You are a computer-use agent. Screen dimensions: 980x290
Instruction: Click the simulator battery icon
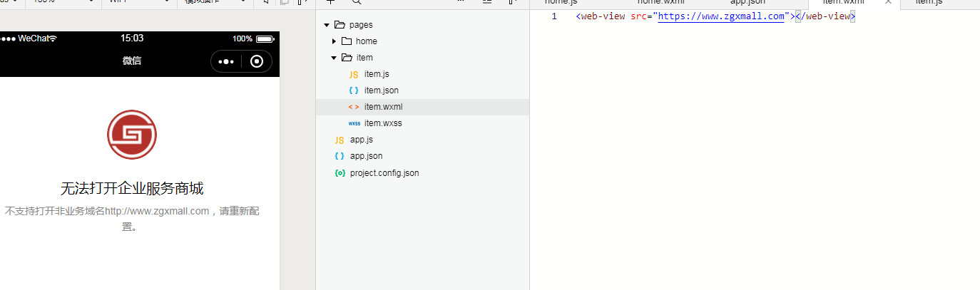(x=265, y=38)
